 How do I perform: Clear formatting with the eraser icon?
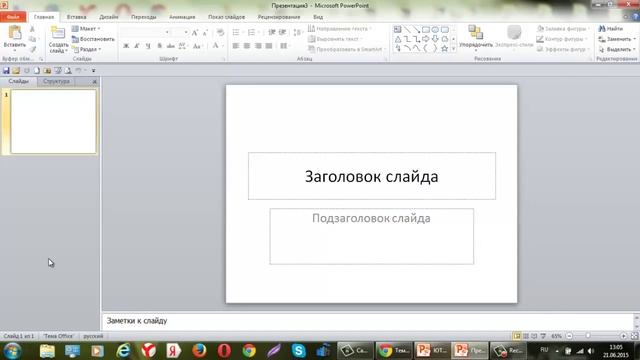220,33
